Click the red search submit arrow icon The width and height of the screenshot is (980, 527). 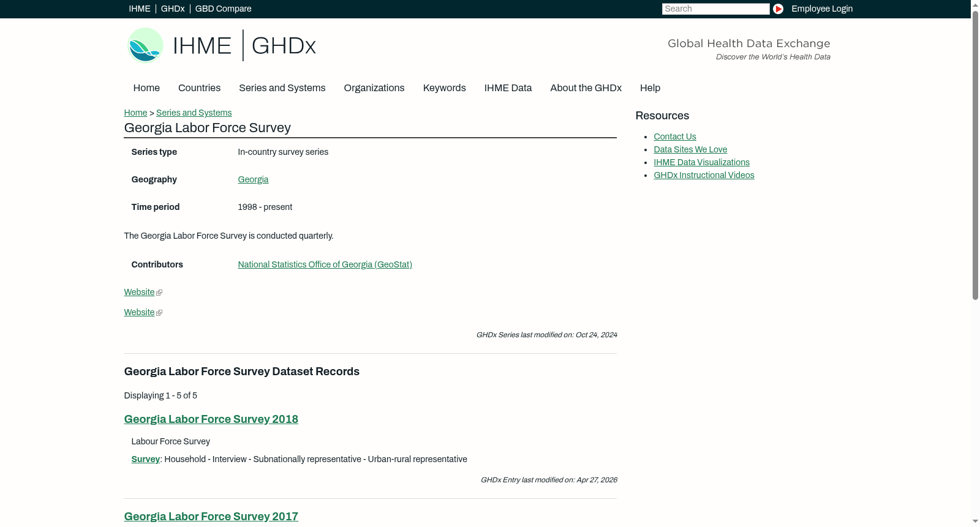click(778, 9)
